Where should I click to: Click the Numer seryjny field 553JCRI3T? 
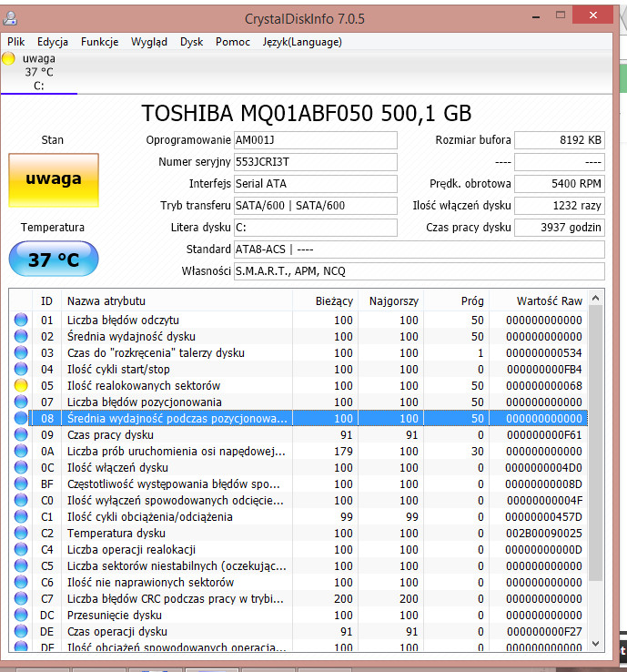[x=316, y=162]
